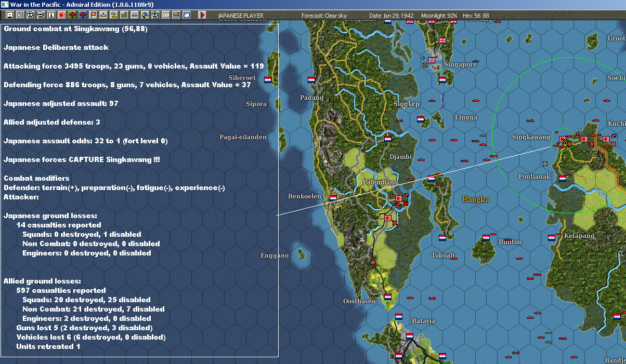Select the Dutch flag left of Billiton
626x364 pixels.
[487, 237]
